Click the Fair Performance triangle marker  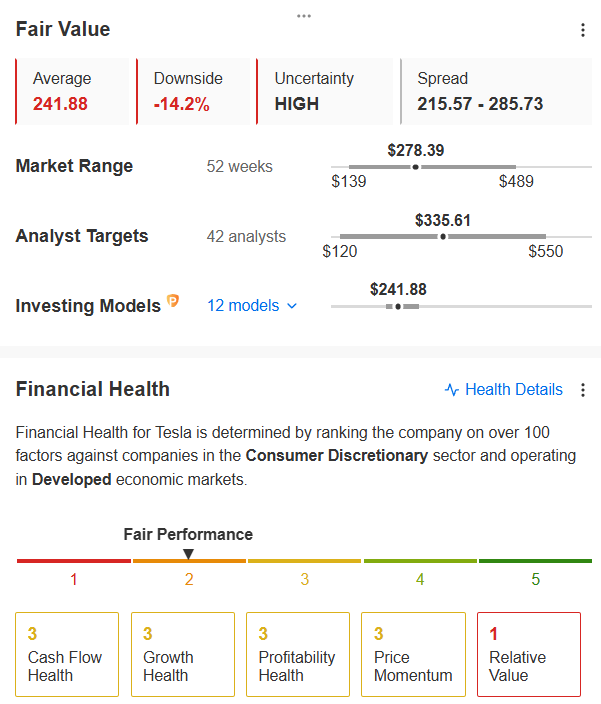(x=189, y=554)
